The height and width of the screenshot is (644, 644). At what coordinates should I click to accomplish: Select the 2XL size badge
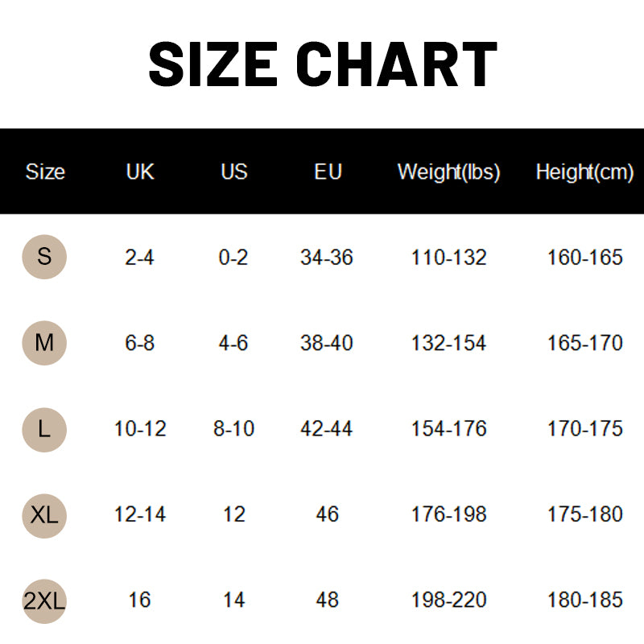[x=44, y=600]
